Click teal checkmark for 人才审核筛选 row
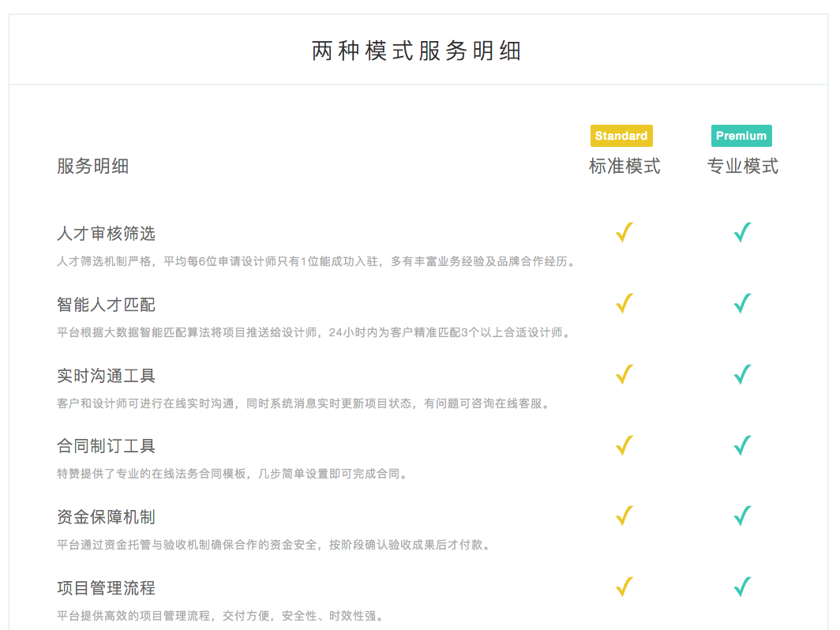Screen dimensions: 840x630 [x=742, y=233]
